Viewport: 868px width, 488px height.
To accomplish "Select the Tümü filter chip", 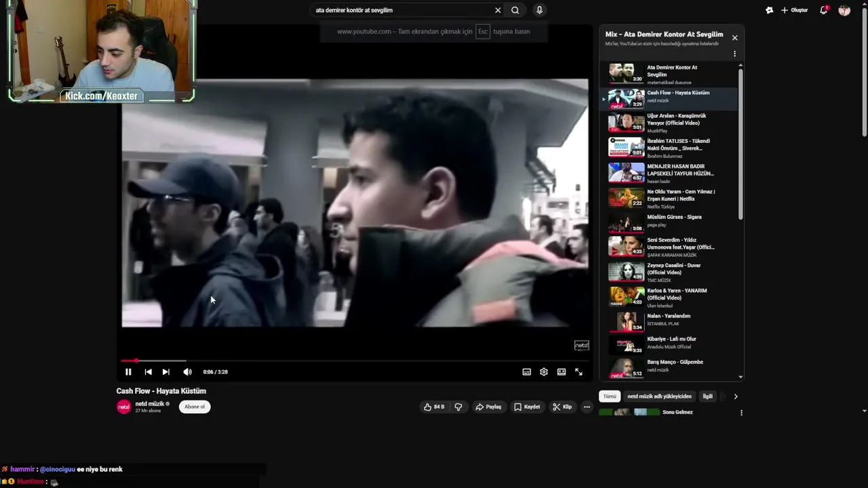I will [610, 396].
